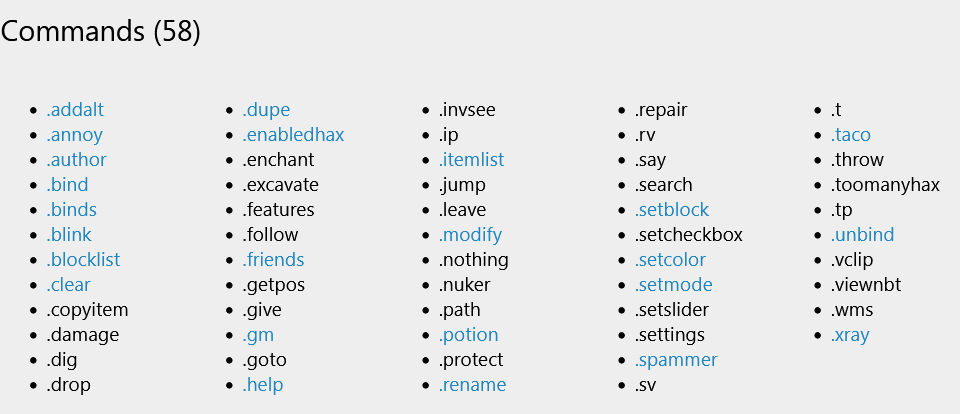Viewport: 960px width, 414px height.
Task: Visit the .enabledhax link
Action: click(x=293, y=135)
